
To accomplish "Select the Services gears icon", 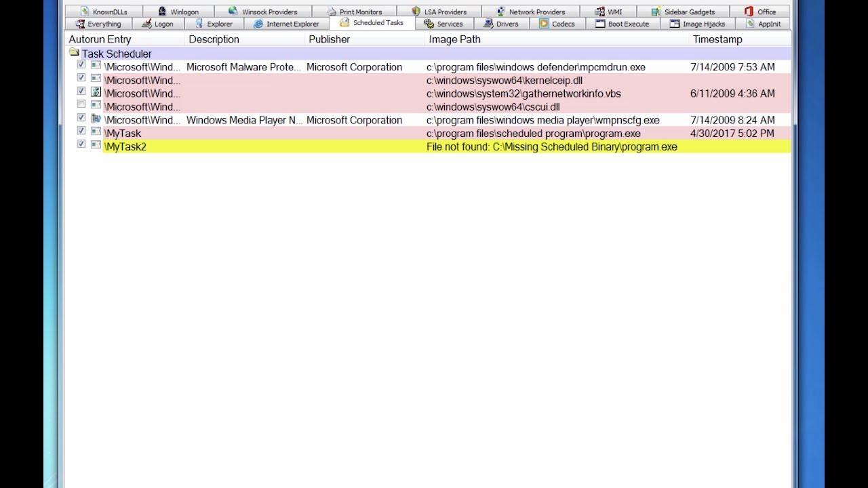I will pyautogui.click(x=429, y=24).
